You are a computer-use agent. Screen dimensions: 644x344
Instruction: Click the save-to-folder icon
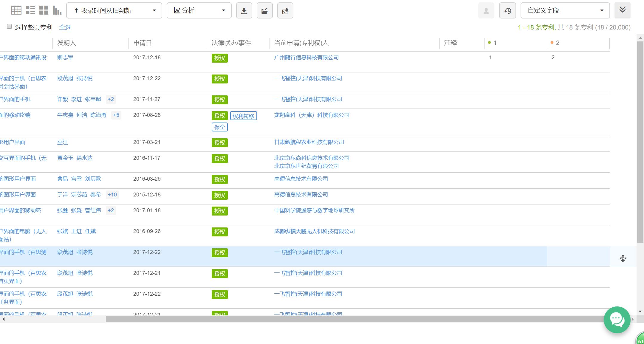point(264,11)
